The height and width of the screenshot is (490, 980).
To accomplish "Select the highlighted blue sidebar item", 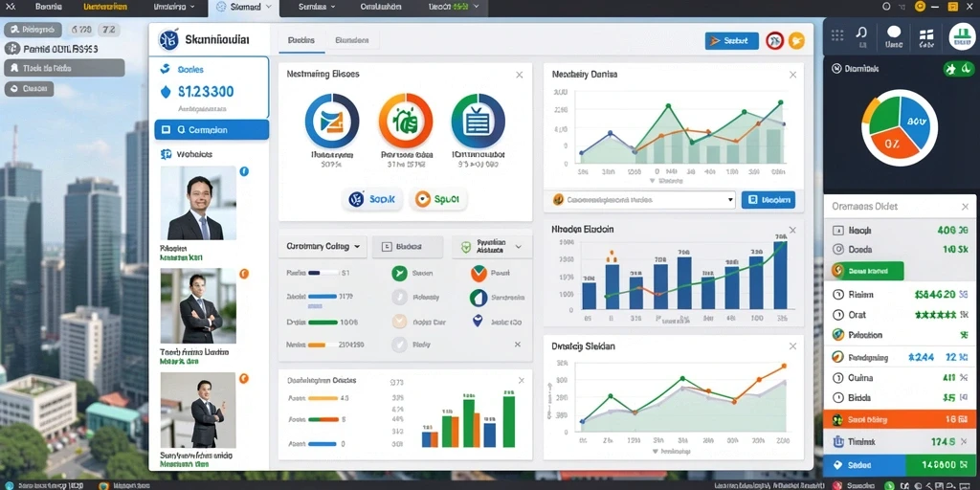I will tap(212, 130).
